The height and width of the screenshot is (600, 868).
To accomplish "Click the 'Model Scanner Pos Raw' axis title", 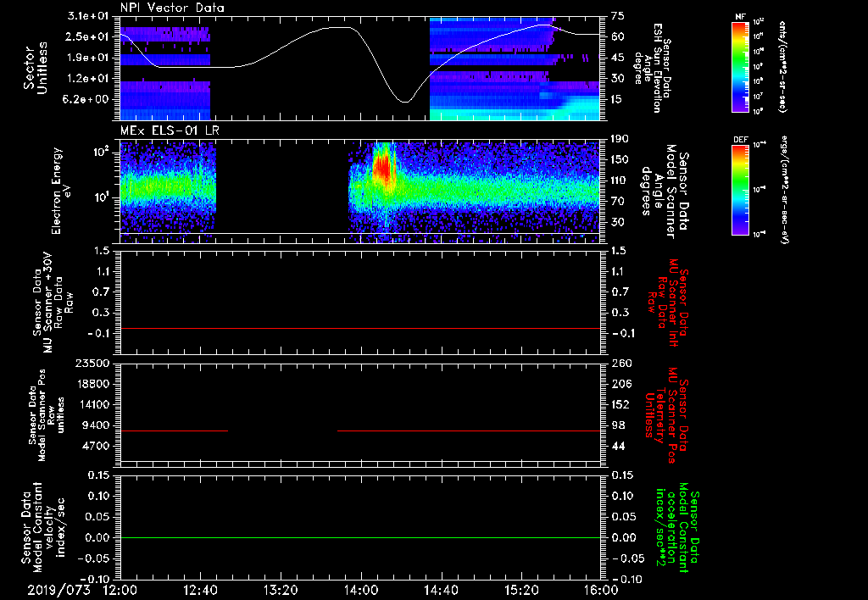I will tap(47, 415).
